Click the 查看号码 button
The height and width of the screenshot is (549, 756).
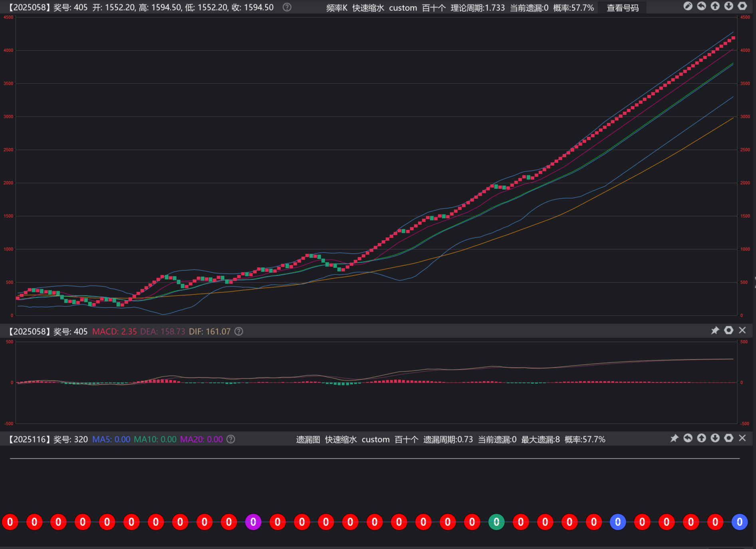coord(623,8)
